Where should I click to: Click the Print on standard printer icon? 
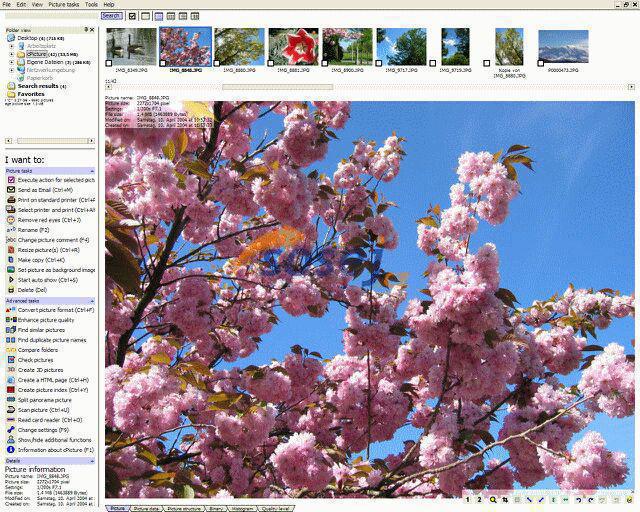pyautogui.click(x=11, y=200)
